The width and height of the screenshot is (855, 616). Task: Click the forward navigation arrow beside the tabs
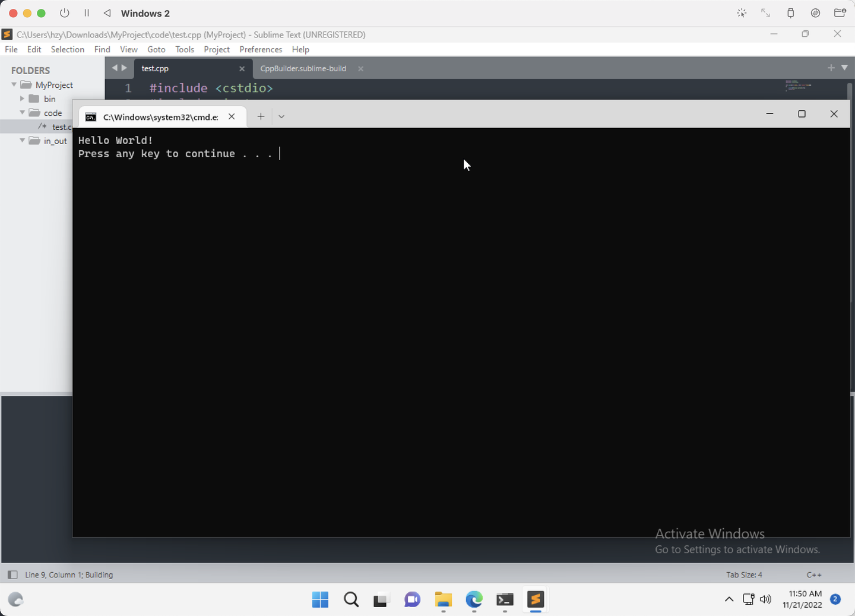tap(125, 68)
